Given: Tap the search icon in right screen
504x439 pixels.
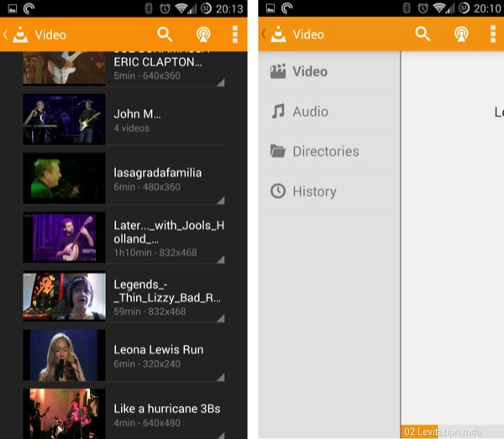Looking at the screenshot, I should tap(423, 34).
